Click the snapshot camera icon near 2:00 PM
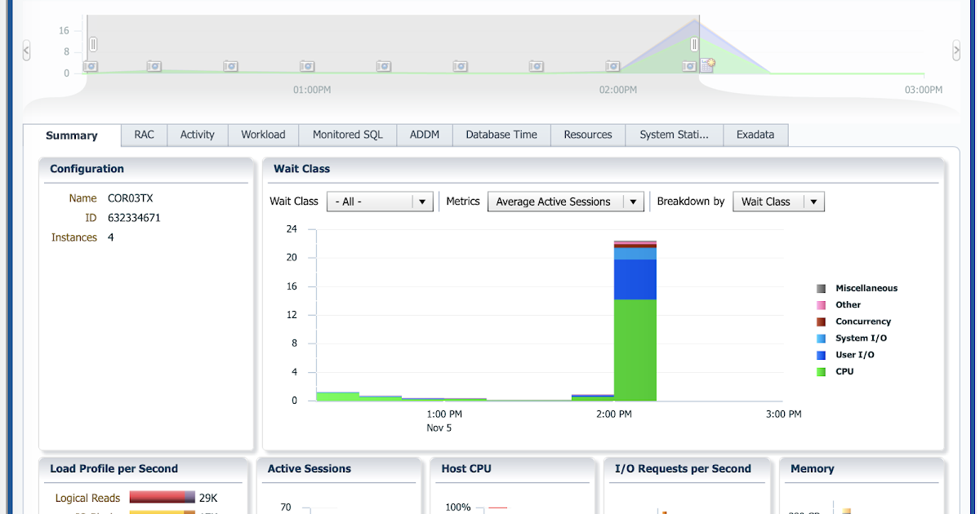980x514 pixels. [612, 66]
